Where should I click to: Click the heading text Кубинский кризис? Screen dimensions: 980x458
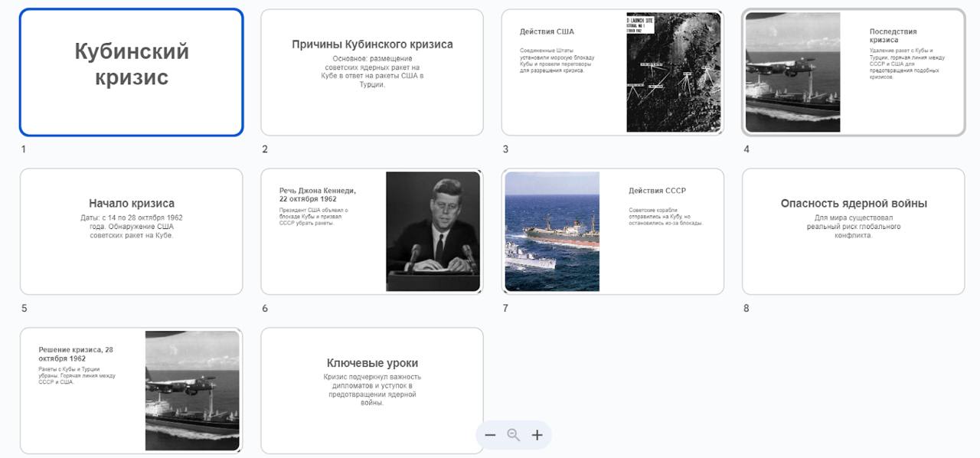[x=132, y=64]
